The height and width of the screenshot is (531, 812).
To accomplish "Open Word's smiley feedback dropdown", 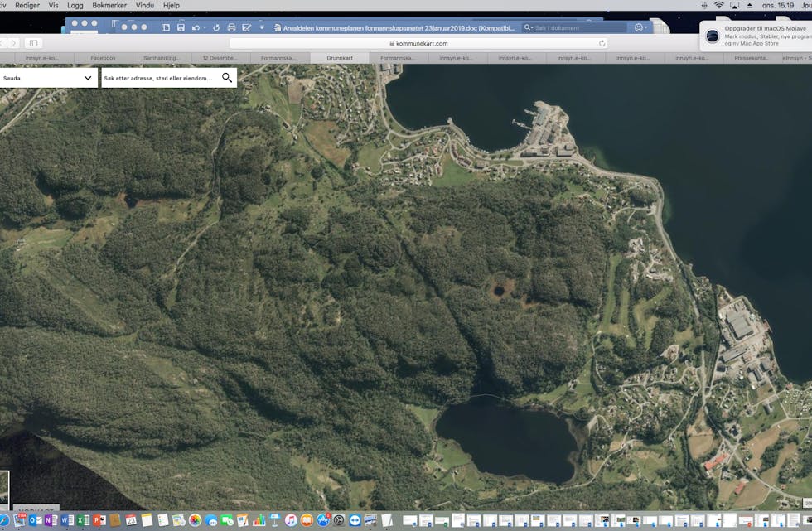I will (640, 27).
